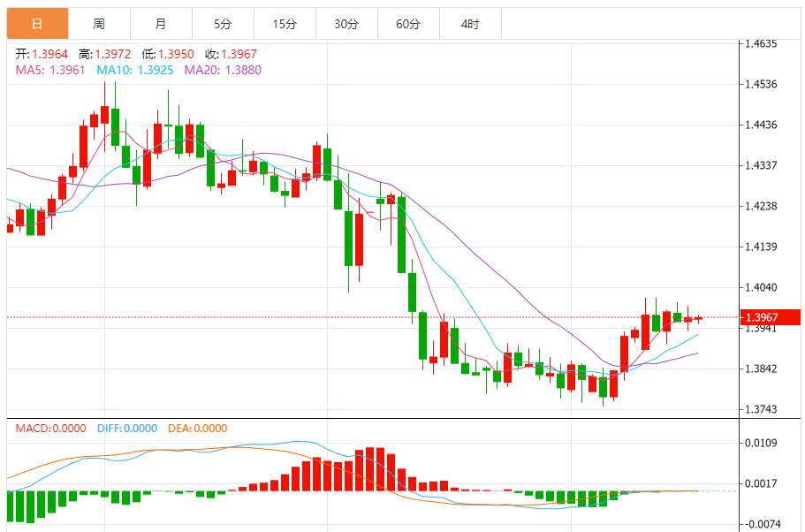Click the 1.4139 price axis label
This screenshot has height=532, width=805.
click(x=762, y=247)
